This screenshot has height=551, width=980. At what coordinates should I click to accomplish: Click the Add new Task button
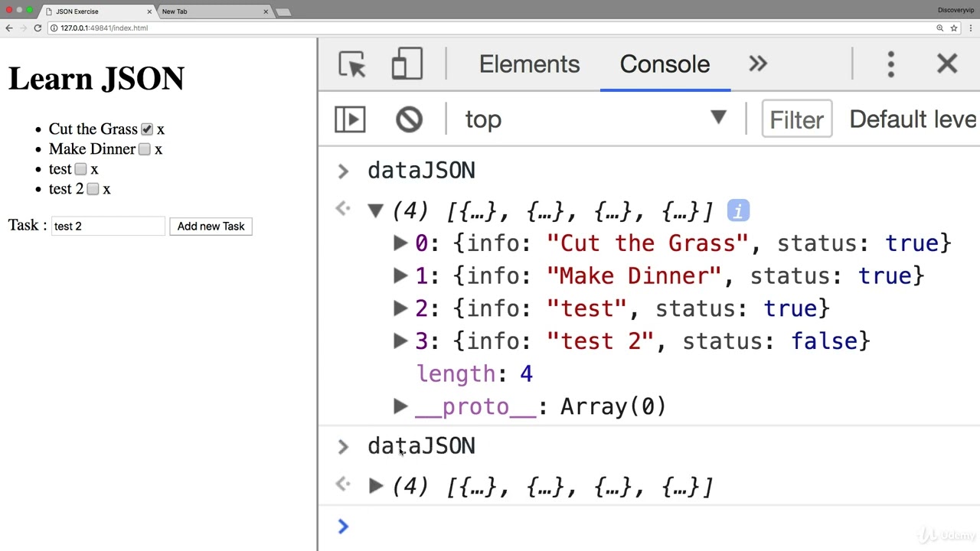pyautogui.click(x=211, y=227)
